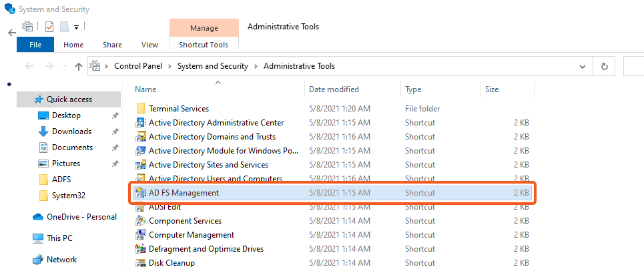
Task: Click the Active Directory Domains and Trusts icon
Action: (141, 137)
